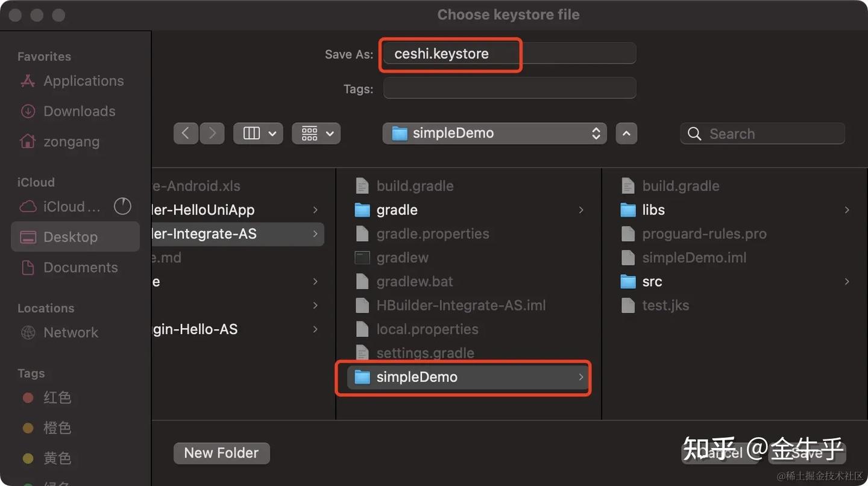Open the group-by grid dropdown

[x=316, y=133]
